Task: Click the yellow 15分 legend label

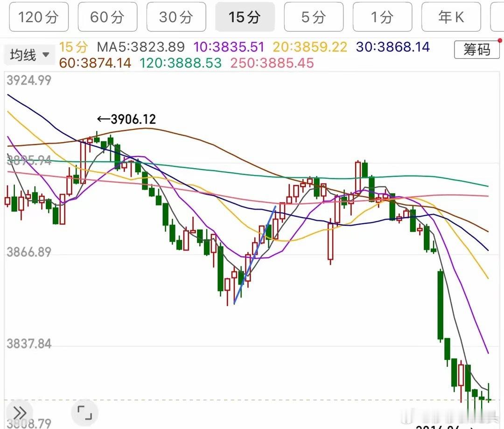Action: click(74, 47)
